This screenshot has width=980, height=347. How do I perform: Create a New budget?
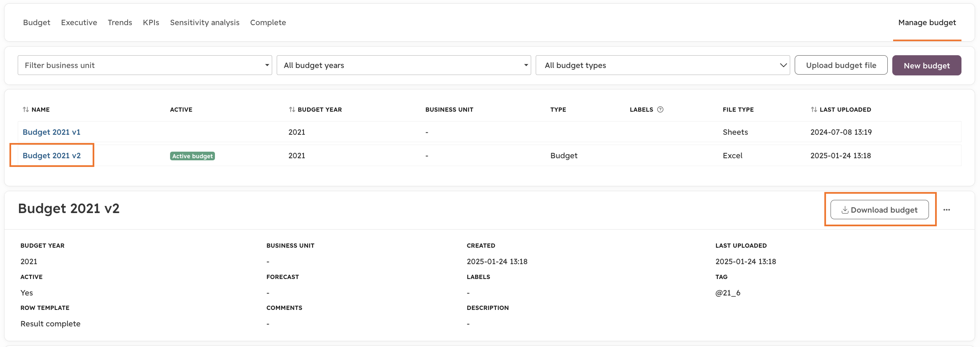[927, 66]
